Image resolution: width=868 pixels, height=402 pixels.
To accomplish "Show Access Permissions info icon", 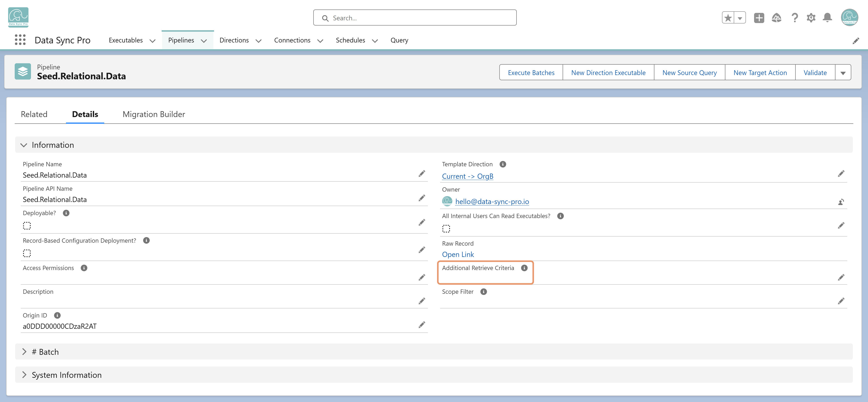I will pos(84,268).
